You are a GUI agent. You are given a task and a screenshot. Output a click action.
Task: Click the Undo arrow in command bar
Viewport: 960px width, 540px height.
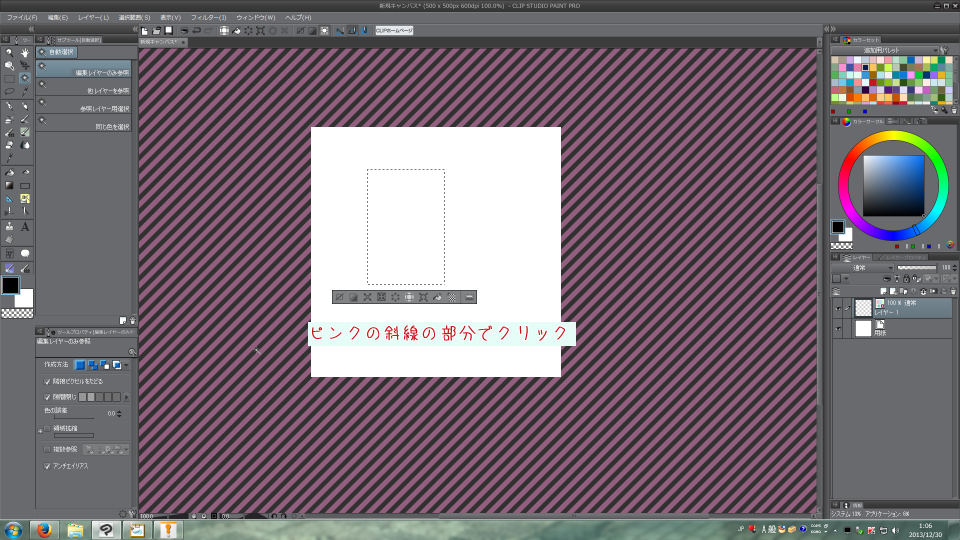coord(197,31)
